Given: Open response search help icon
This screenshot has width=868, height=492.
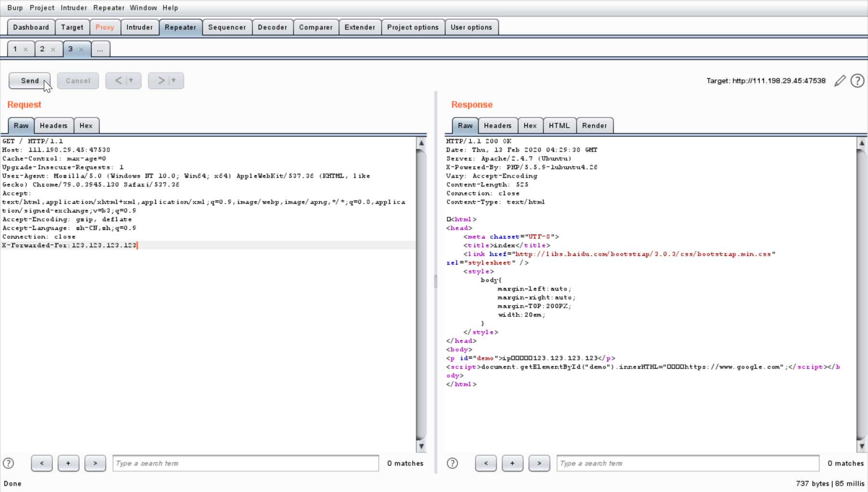Looking at the screenshot, I should tap(453, 463).
